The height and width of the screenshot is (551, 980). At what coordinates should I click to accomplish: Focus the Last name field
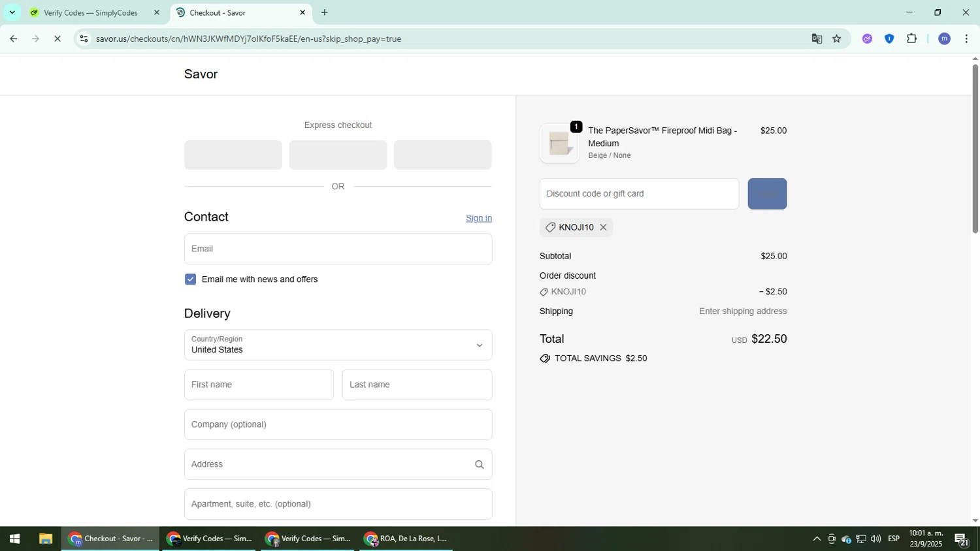(417, 385)
